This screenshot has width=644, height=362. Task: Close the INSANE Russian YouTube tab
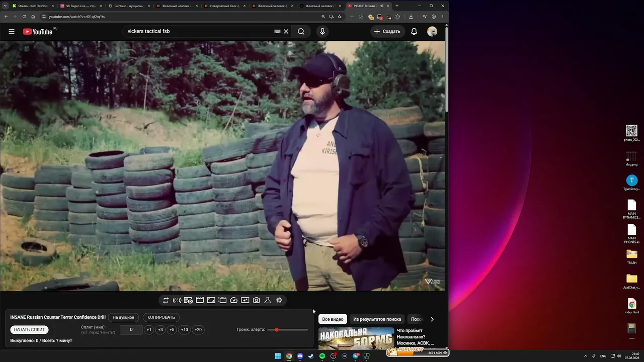[x=387, y=6]
